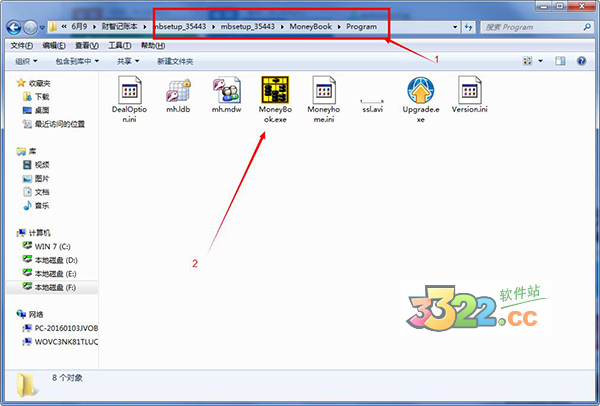
Task: Click the 新建文件夹 button
Action: pos(175,61)
